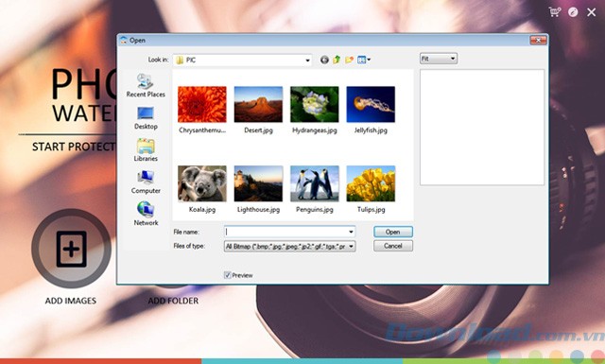
Task: Click the Go Back navigation icon
Action: 324,60
